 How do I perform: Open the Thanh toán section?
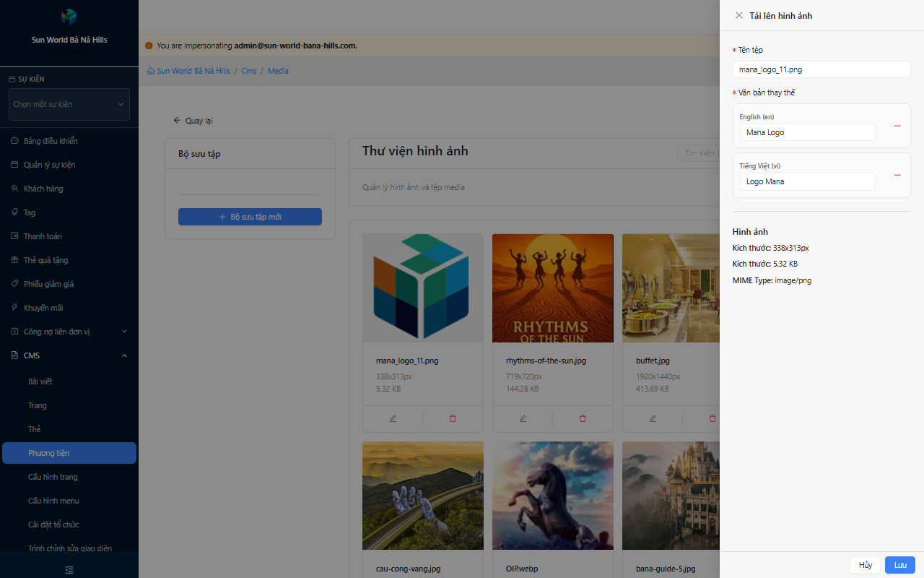tap(69, 236)
